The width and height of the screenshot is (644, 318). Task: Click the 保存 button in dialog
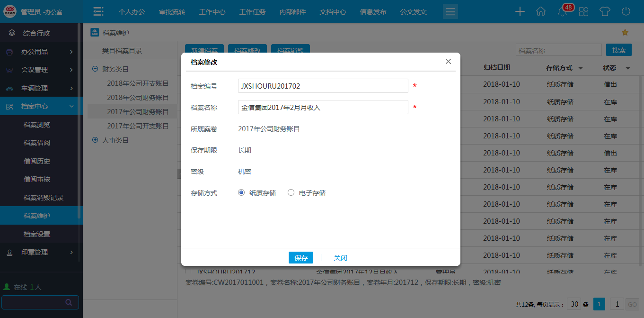[x=300, y=257]
